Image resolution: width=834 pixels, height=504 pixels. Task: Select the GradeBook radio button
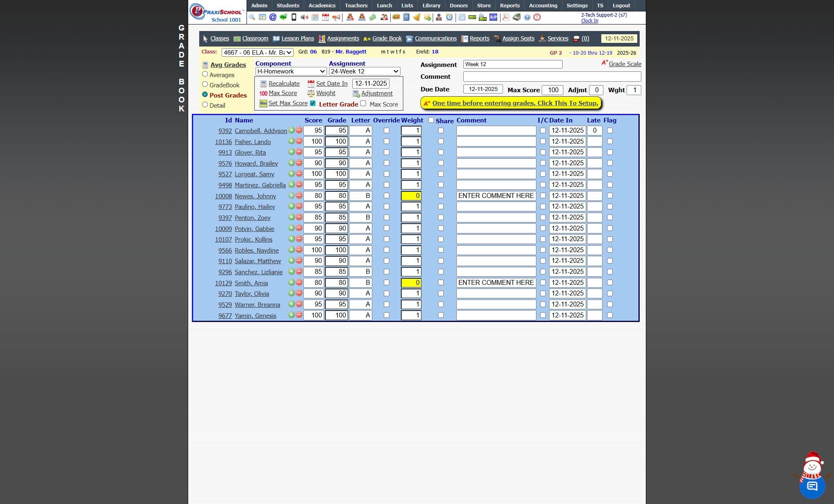tap(205, 84)
